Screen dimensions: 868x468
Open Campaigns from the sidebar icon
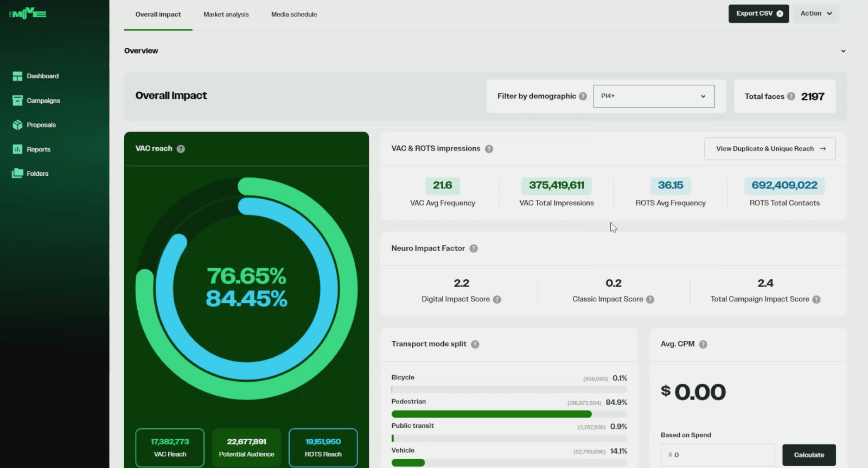17,100
